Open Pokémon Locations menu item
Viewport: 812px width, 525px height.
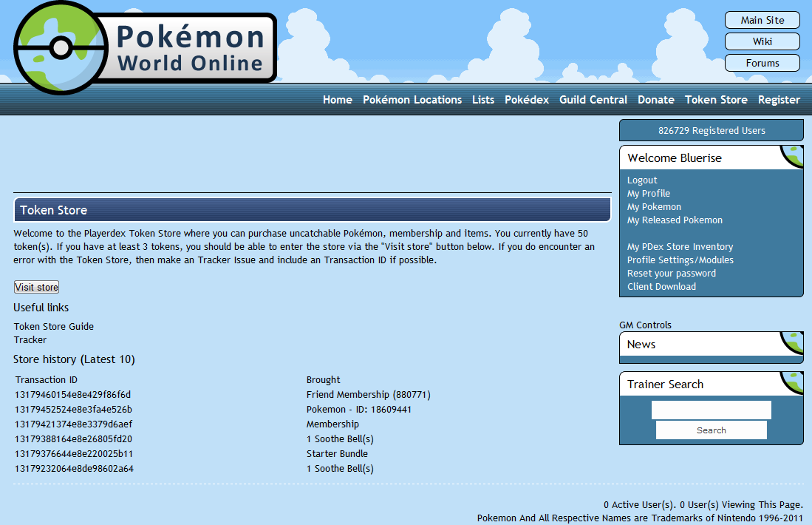[x=412, y=100]
